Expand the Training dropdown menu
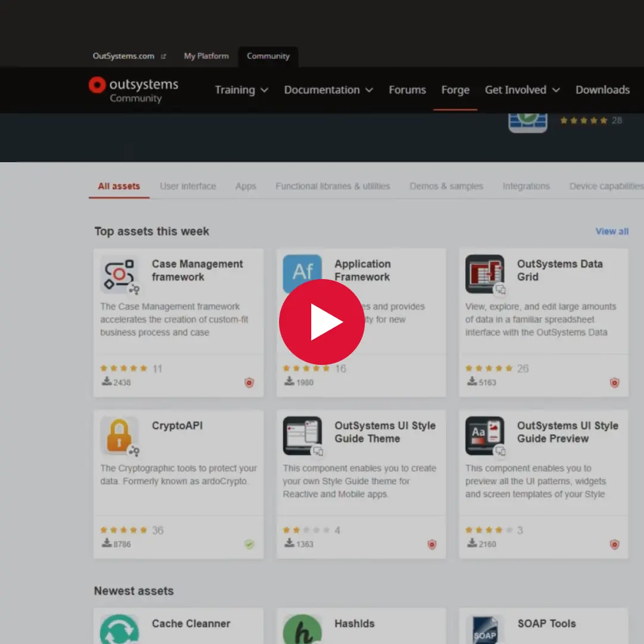 pos(241,90)
